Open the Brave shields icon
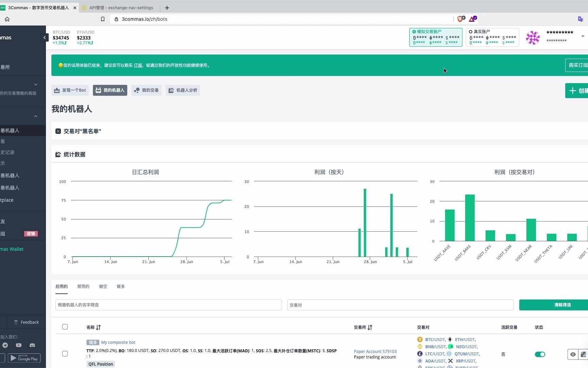588x368 pixels. click(x=461, y=19)
